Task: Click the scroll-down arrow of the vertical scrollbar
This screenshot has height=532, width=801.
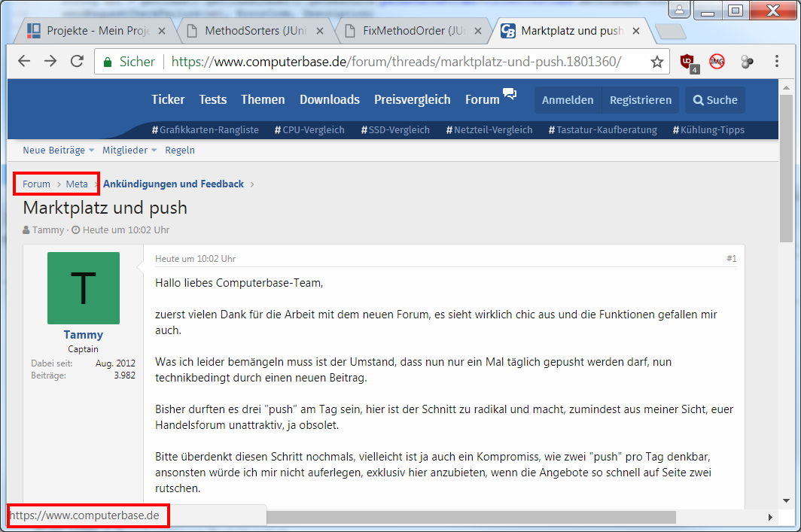Action: 786,501
